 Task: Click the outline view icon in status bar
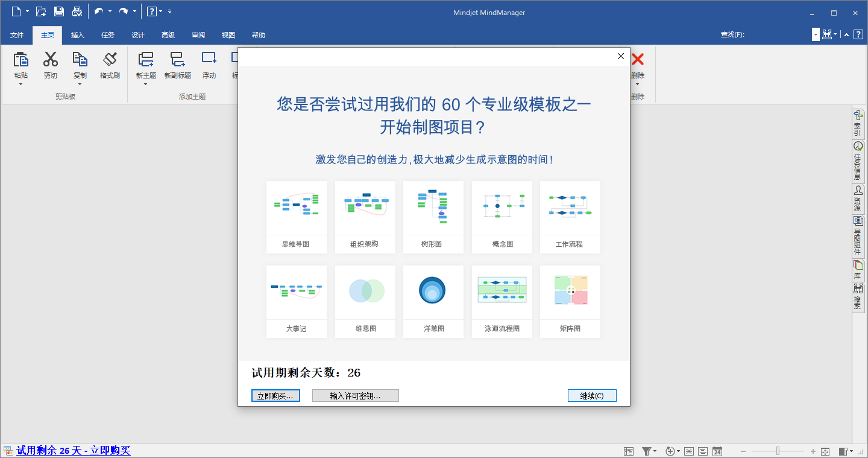click(x=629, y=451)
